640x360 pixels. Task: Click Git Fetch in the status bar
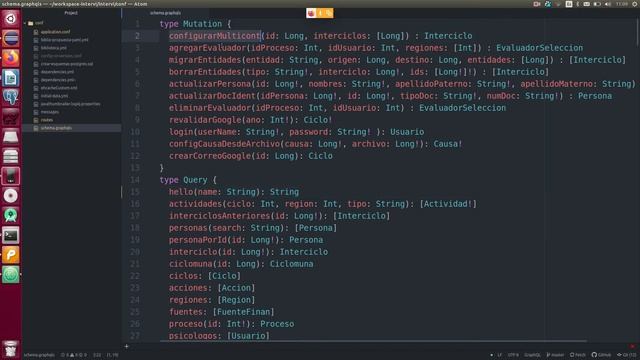(x=578, y=355)
